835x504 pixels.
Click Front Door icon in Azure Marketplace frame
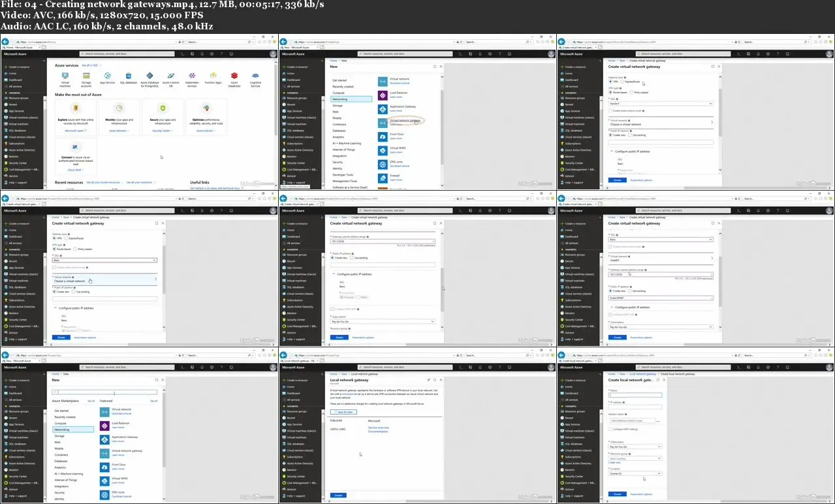[x=104, y=466]
